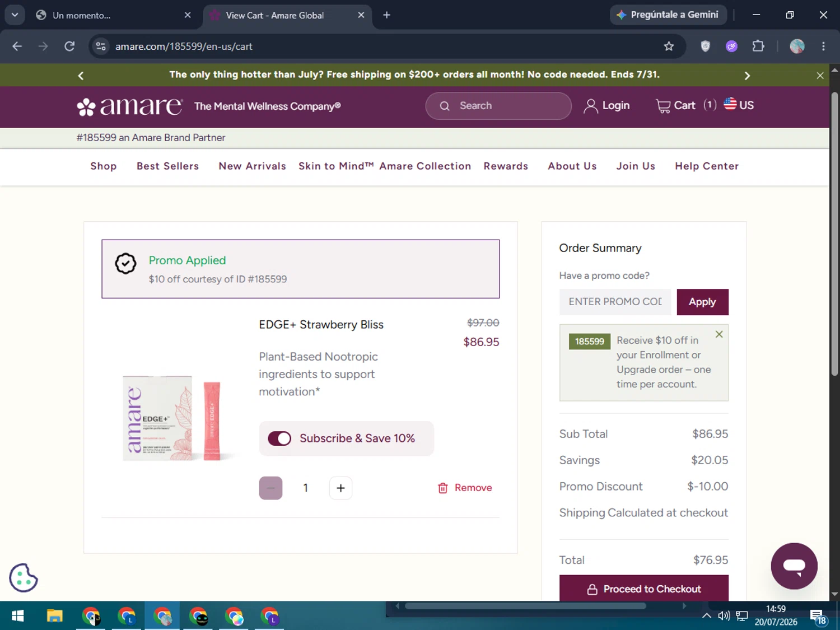The image size is (840, 630).
Task: Remove the 185599 promo code
Action: coord(719,334)
